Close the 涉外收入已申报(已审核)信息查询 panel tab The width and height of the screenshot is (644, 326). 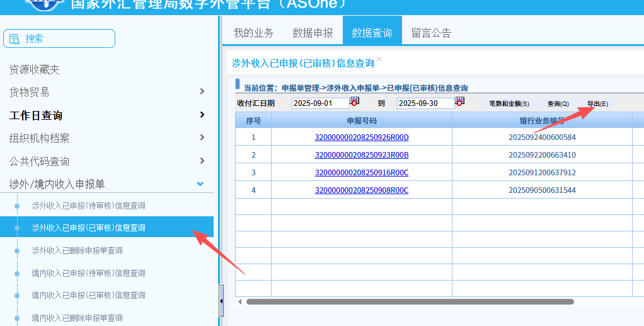(x=379, y=59)
